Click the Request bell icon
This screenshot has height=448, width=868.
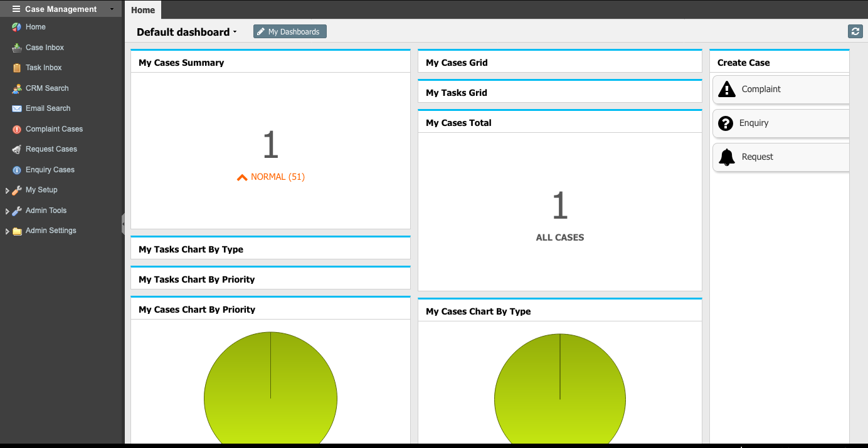click(x=727, y=157)
